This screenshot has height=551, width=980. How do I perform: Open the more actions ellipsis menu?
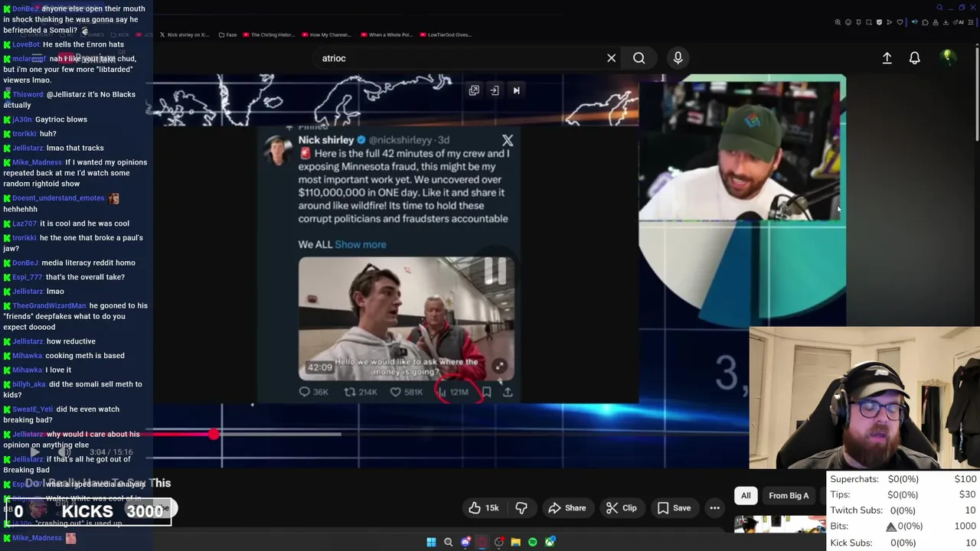714,508
